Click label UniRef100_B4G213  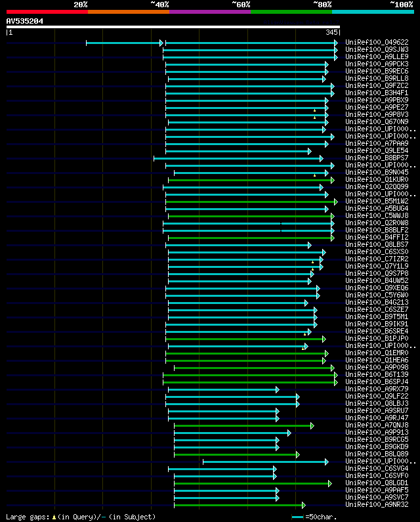tap(377, 302)
